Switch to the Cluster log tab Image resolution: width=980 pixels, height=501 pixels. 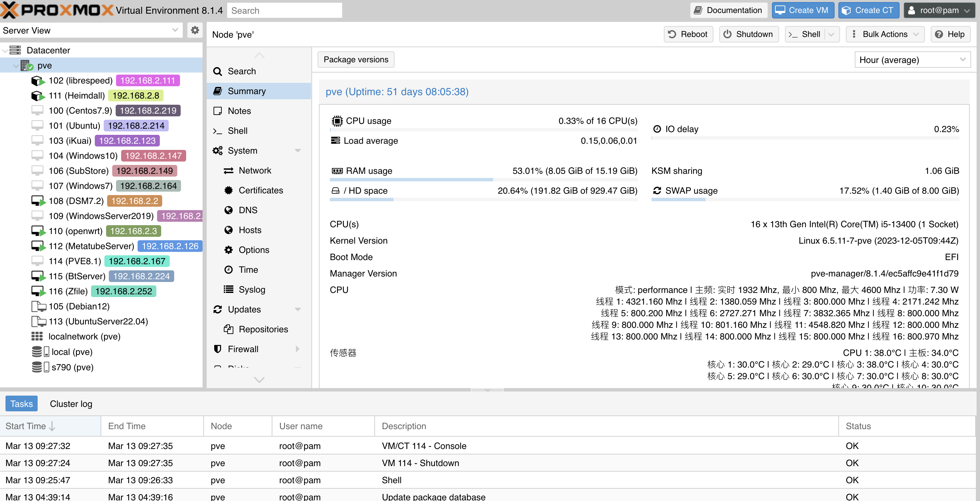click(71, 403)
